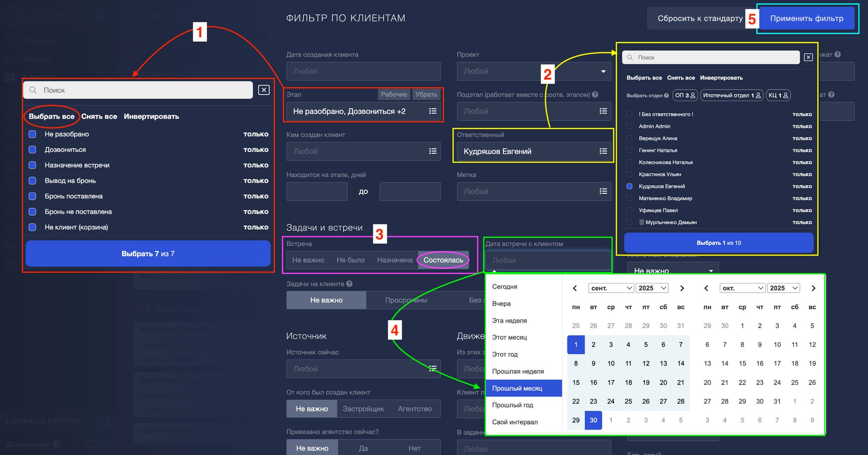868x455 pixels.
Task: Choose the Прошлый месяц date preset
Action: pyautogui.click(x=524, y=388)
